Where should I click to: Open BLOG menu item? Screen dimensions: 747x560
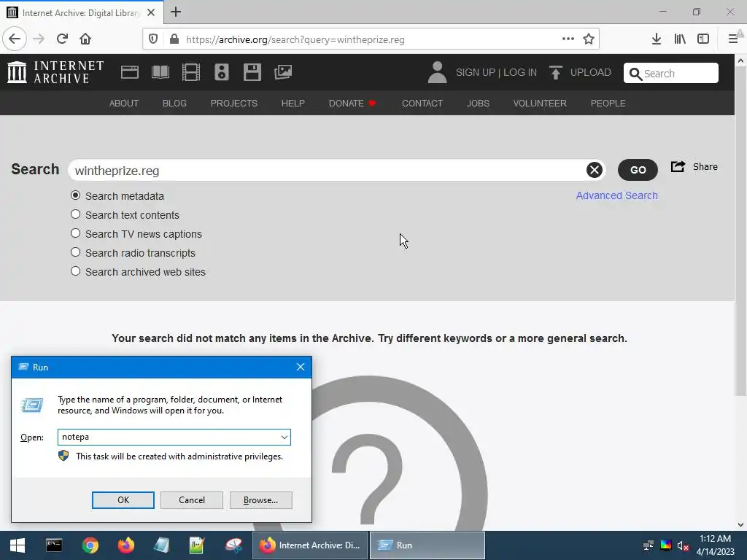pos(174,104)
